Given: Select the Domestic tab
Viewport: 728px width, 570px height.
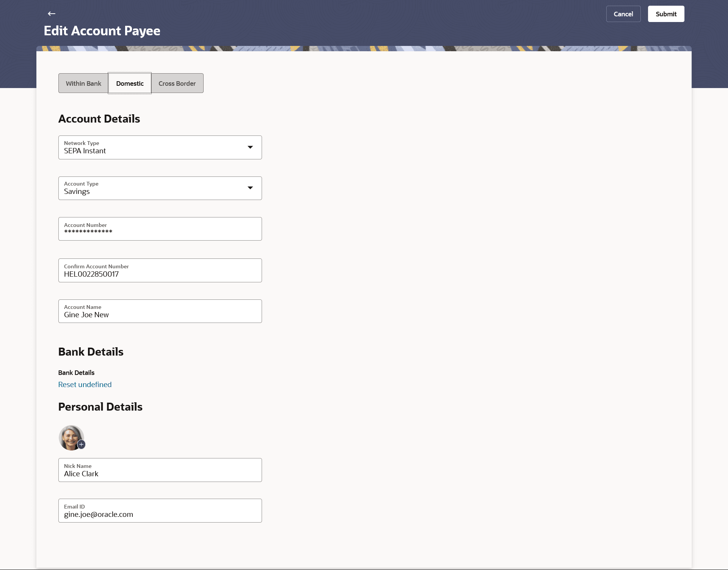Looking at the screenshot, I should (130, 83).
